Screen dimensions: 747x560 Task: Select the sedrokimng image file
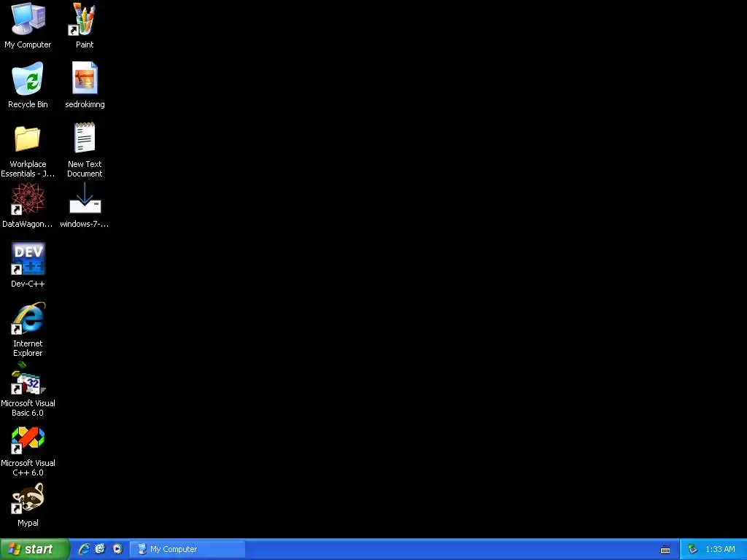(85, 85)
